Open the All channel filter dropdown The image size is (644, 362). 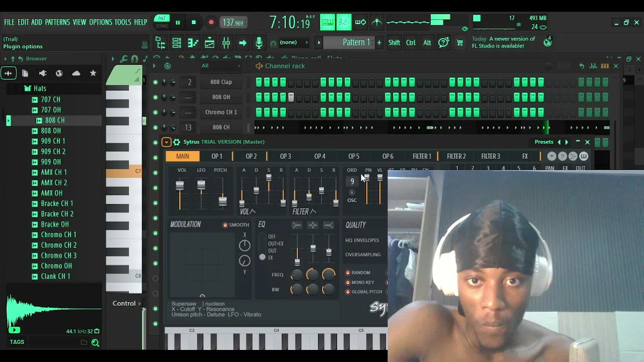click(221, 66)
